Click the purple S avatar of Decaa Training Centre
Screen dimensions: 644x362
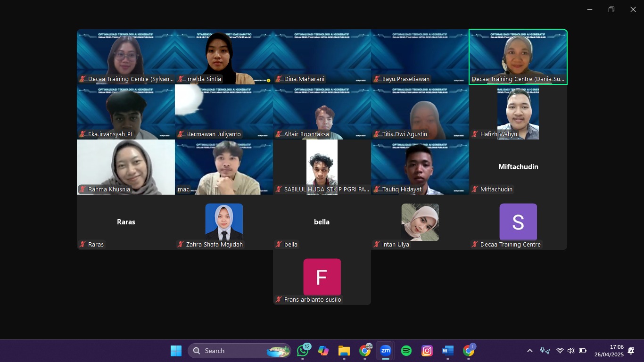point(518,222)
